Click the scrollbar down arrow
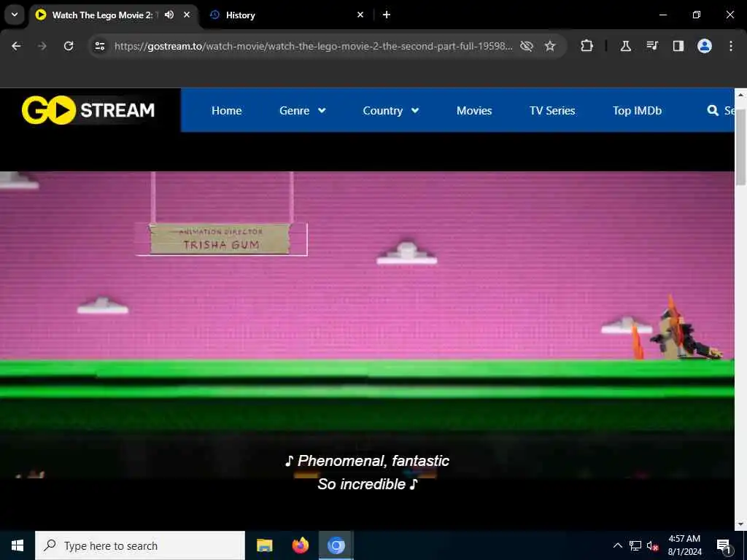 (740, 524)
